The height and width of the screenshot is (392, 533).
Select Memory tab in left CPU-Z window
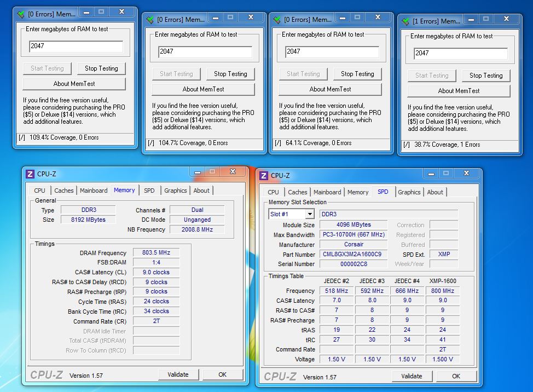pos(124,190)
